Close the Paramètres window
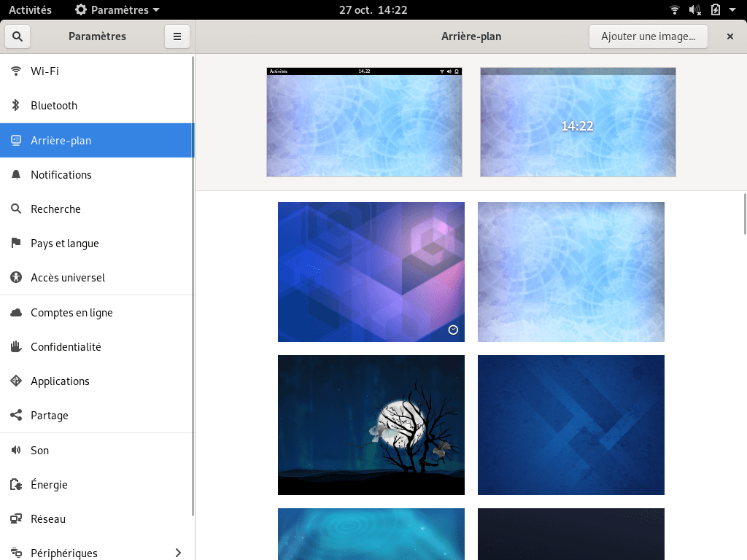747x560 pixels. coord(729,36)
